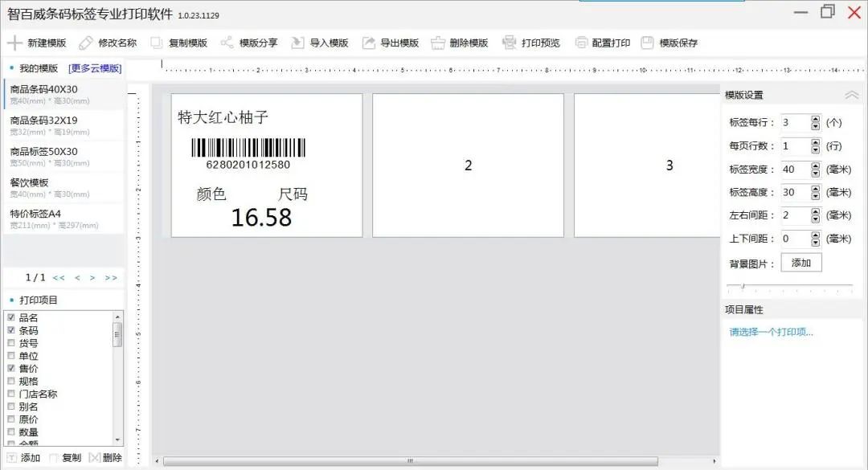
Task: Click the 修改名称 pencil icon
Action: tap(85, 43)
